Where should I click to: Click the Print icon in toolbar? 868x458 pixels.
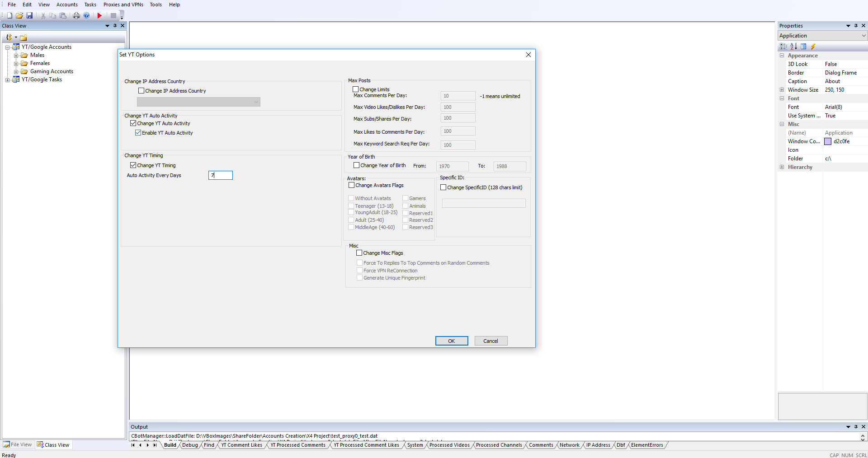[x=76, y=15]
